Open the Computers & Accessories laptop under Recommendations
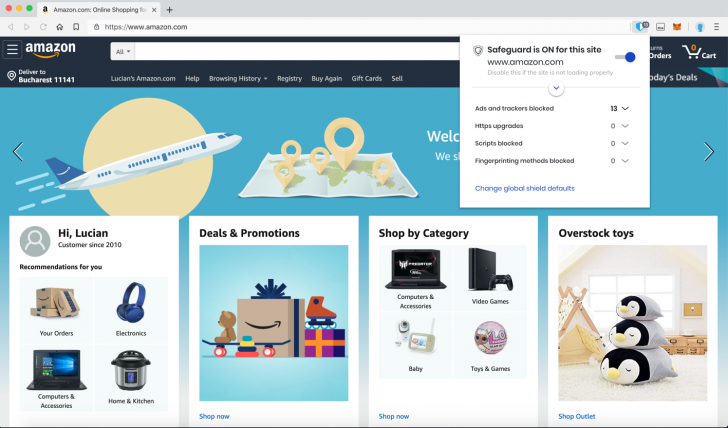Viewport: 728px width, 428px height. click(x=56, y=370)
